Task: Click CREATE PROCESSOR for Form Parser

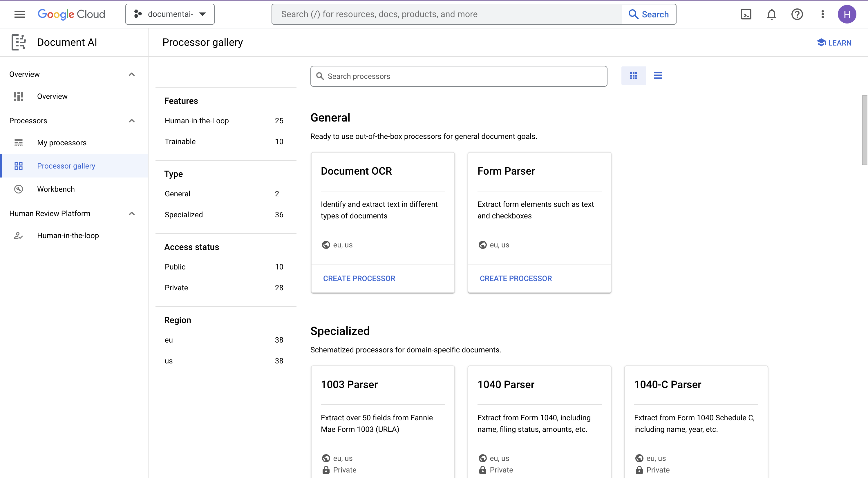Action: 516,278
